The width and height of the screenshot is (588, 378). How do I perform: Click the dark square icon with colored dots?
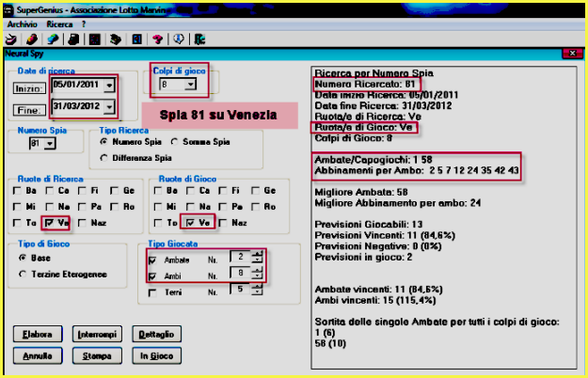click(94, 39)
